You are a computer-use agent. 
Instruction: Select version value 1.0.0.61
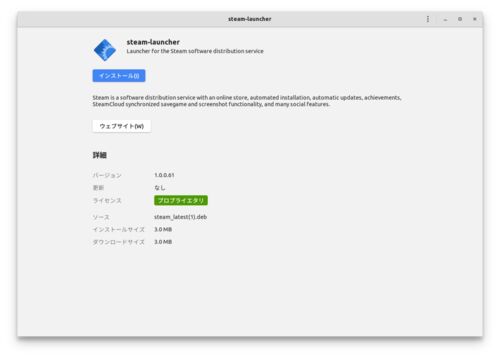164,175
